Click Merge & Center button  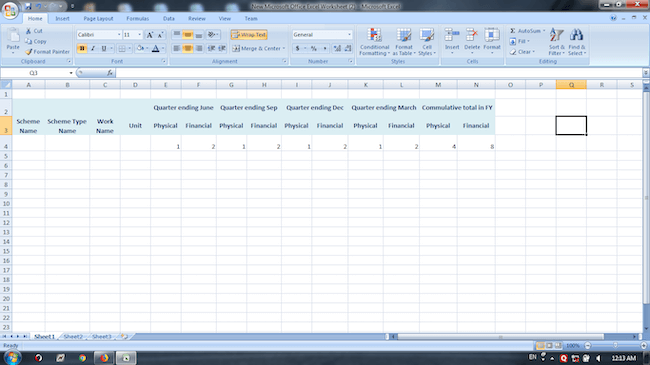pos(256,49)
